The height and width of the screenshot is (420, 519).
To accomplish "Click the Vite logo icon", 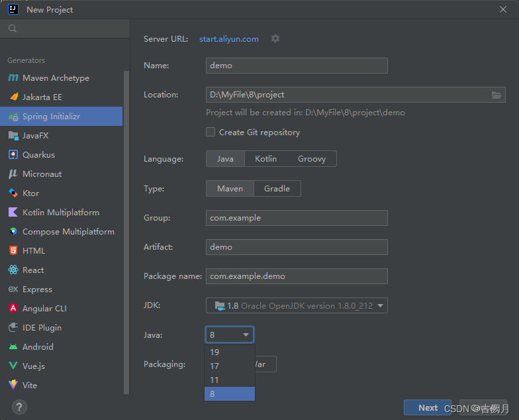I will (13, 385).
